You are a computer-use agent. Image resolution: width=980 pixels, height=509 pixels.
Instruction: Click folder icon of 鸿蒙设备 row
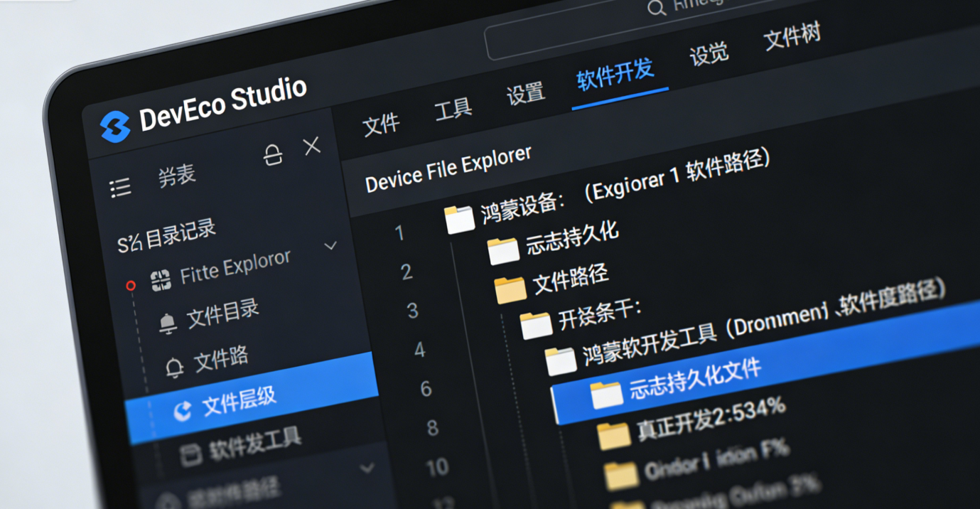[459, 220]
